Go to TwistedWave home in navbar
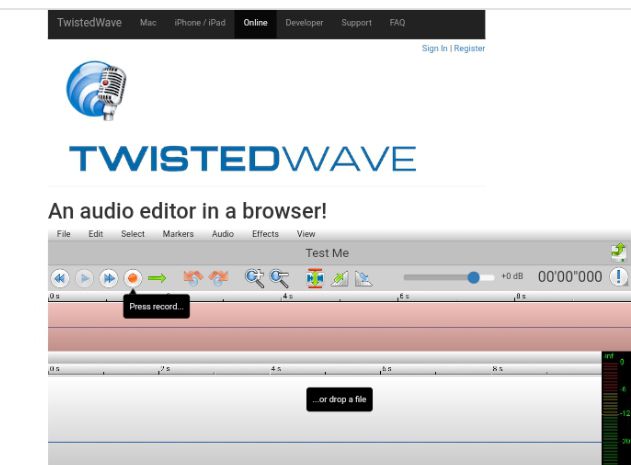Viewport: 631px width, 465px height. [x=89, y=23]
